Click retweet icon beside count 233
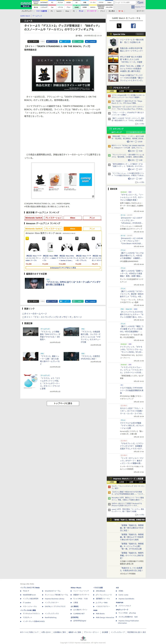166x644 pixels. (x=129, y=151)
